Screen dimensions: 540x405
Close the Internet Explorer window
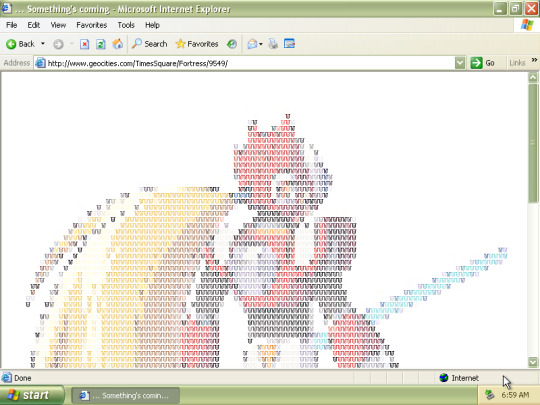coord(531,9)
